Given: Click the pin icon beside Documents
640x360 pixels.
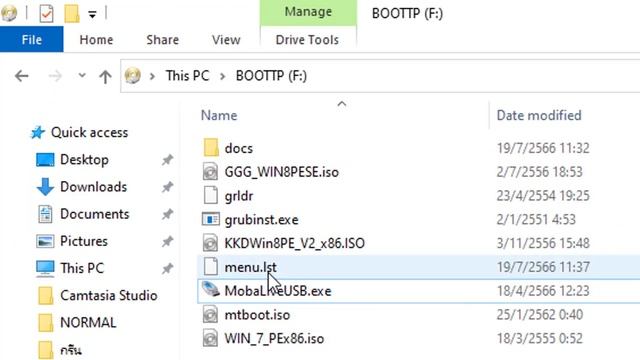Looking at the screenshot, I should tap(167, 214).
